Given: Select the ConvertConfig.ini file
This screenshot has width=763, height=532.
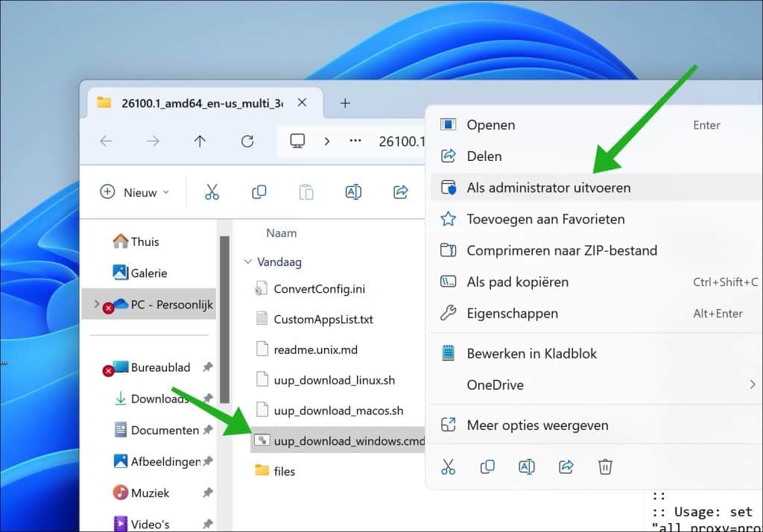Looking at the screenshot, I should pos(310,288).
